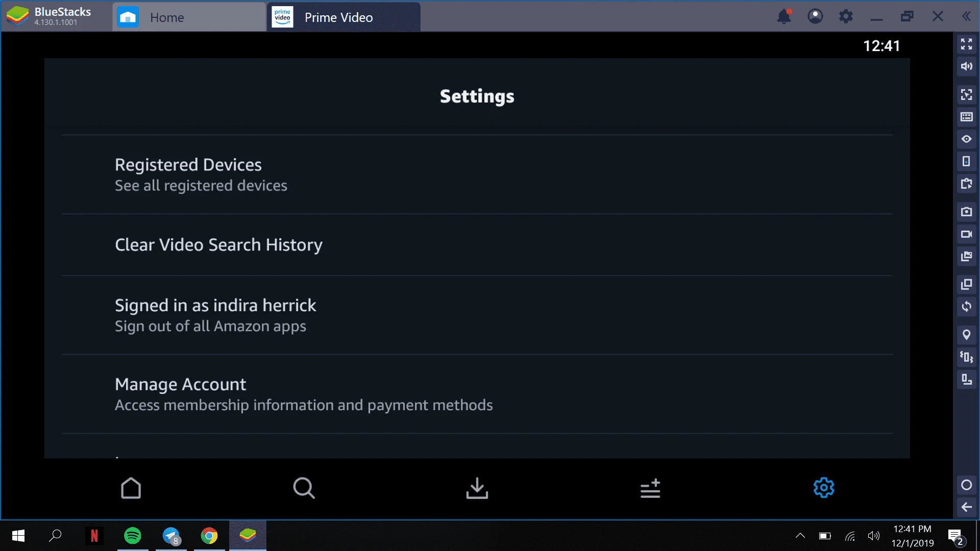Open Chrome from the taskbar
Screen dimensions: 980x551
point(209,536)
